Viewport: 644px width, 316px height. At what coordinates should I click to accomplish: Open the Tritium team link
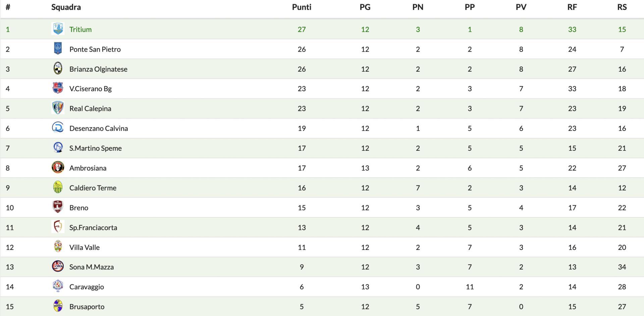[80, 29]
